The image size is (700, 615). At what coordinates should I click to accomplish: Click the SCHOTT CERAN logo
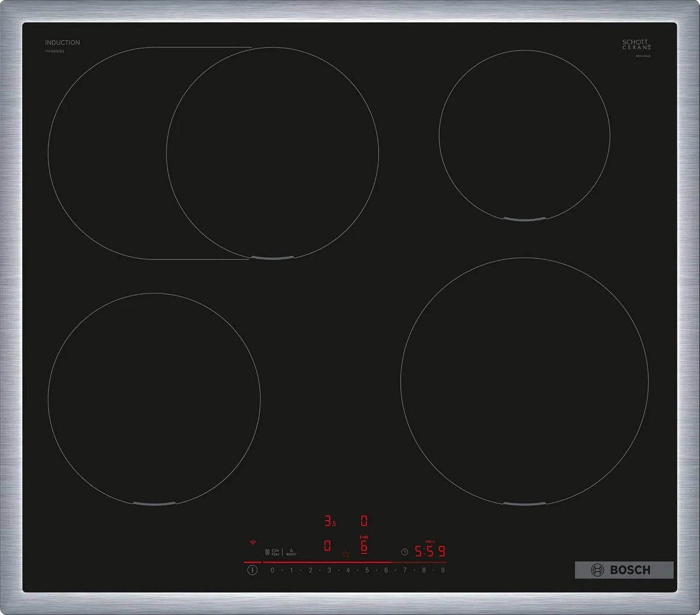636,45
